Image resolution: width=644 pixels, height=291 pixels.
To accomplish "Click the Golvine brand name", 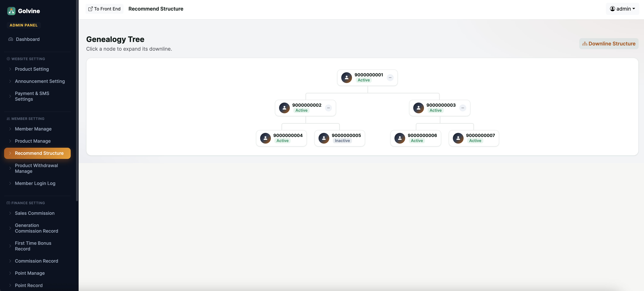I will (x=29, y=11).
